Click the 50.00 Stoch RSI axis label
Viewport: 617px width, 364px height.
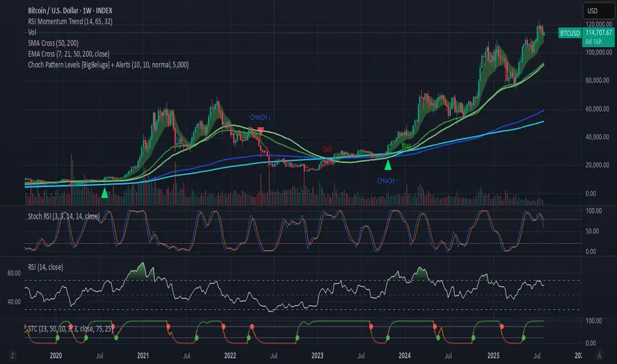point(593,231)
